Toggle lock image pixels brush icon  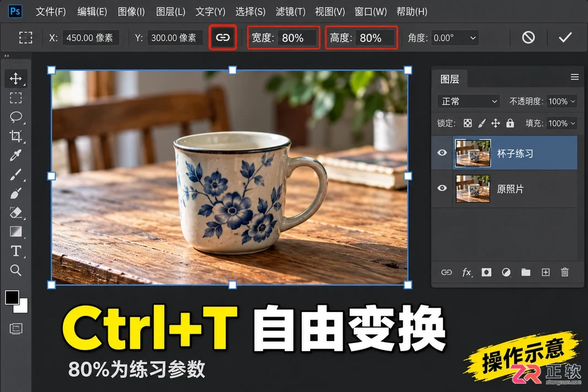[482, 123]
